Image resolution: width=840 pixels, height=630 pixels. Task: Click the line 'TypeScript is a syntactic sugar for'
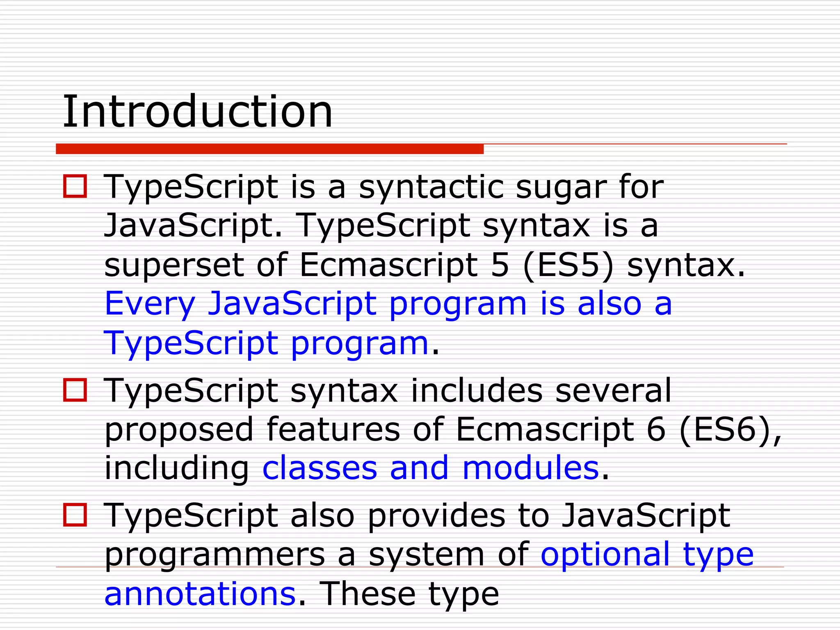coord(384,187)
